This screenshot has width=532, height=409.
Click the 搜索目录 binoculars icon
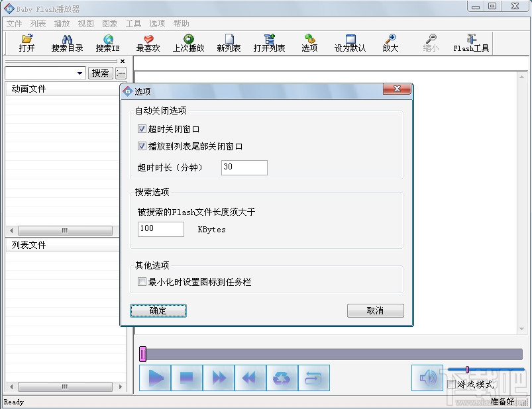pos(67,43)
